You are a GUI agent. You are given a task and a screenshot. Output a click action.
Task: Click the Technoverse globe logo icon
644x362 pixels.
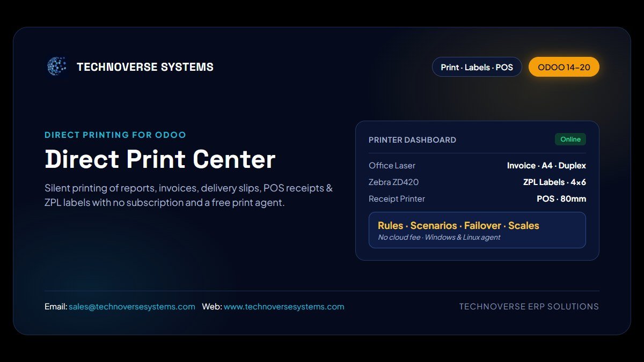(56, 67)
